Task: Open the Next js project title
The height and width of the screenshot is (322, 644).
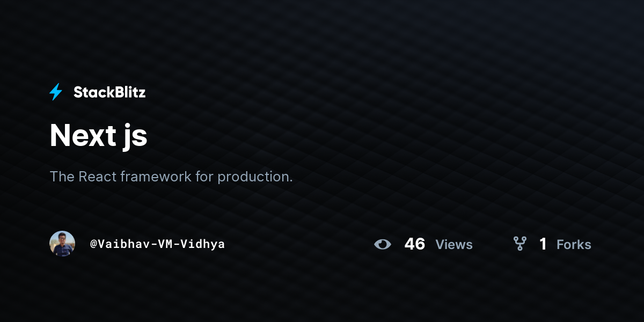Action: pyautogui.click(x=98, y=136)
